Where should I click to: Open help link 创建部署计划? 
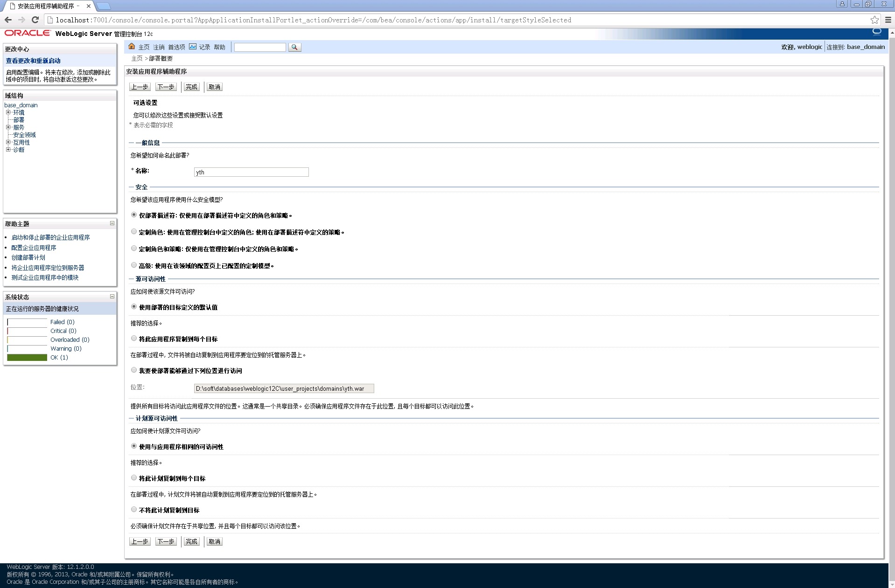(28, 257)
